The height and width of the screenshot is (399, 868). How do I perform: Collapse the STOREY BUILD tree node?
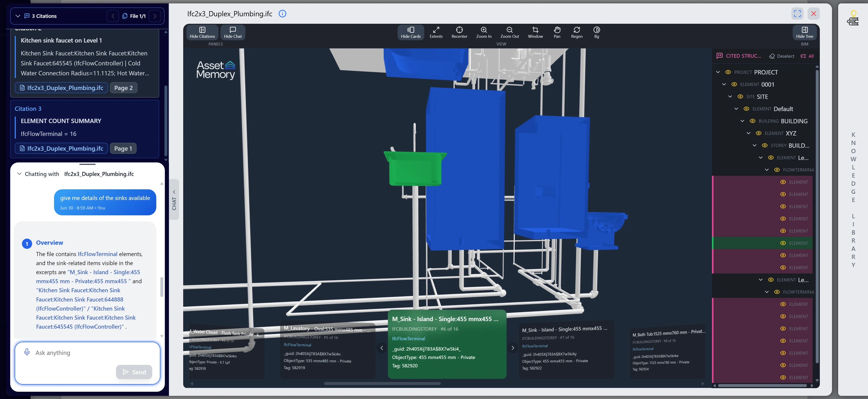pyautogui.click(x=754, y=145)
